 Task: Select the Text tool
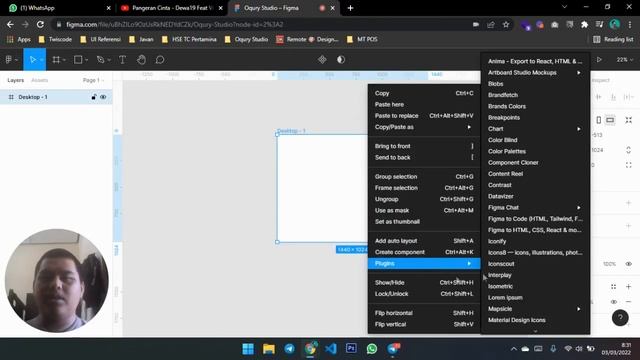[122, 60]
